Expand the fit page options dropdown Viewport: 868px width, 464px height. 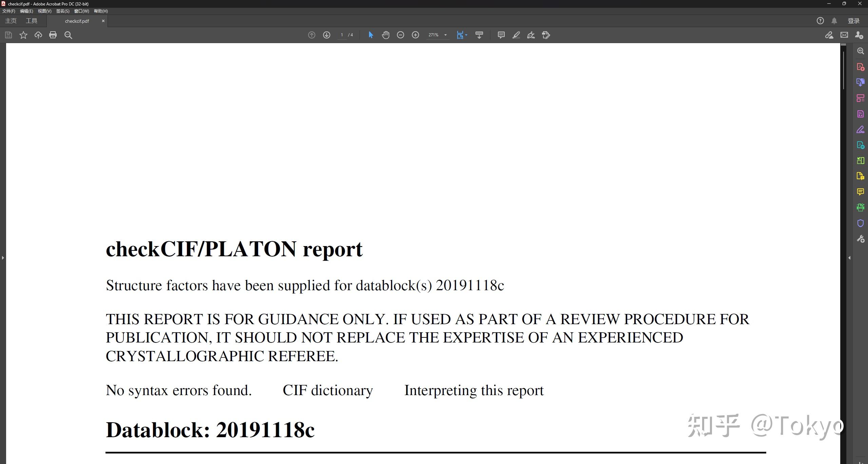(466, 35)
